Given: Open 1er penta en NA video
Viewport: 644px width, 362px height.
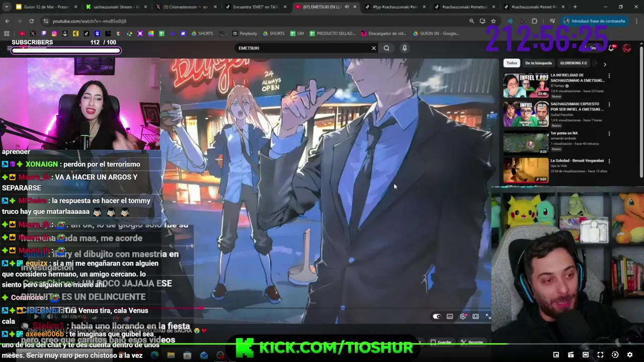Looking at the screenshot, I should (526, 143).
